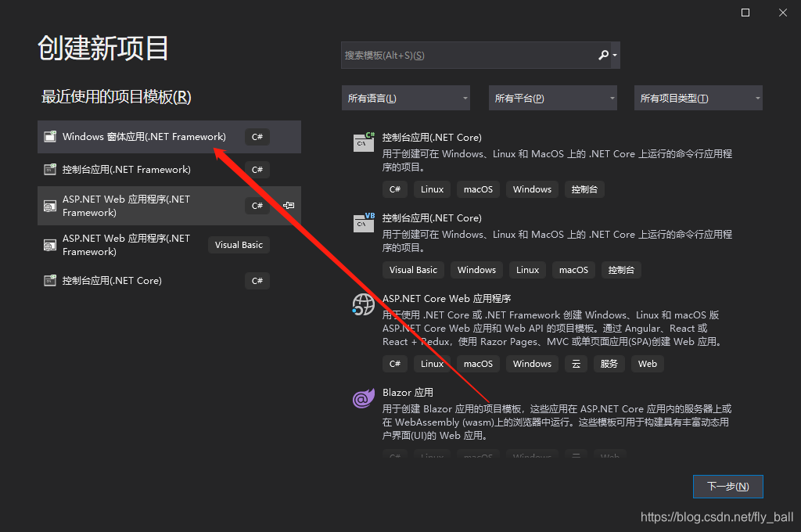Click Windows tag under VB console app

(476, 270)
